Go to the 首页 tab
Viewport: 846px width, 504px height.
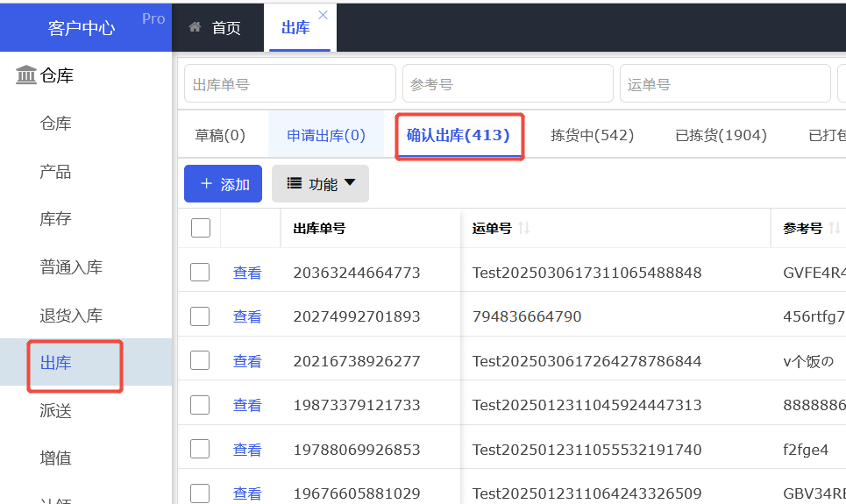218,27
